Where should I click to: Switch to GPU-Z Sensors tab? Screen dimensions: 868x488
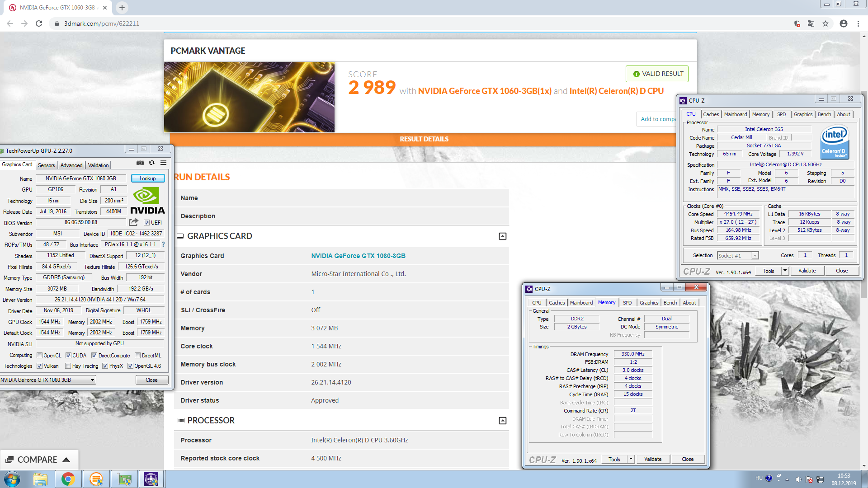(x=46, y=165)
